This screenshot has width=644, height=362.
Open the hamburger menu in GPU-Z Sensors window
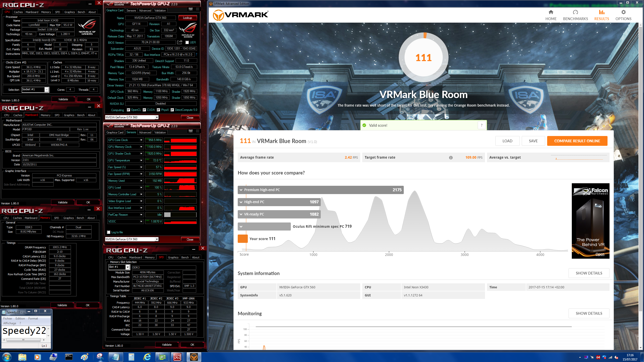point(197,131)
